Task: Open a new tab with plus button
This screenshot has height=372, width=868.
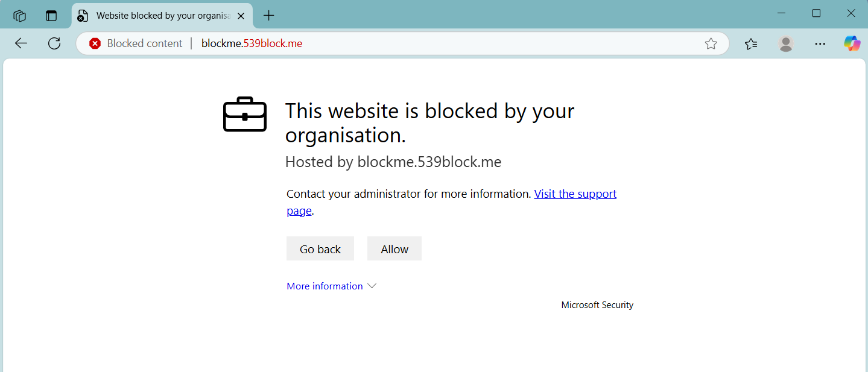Action: [269, 16]
